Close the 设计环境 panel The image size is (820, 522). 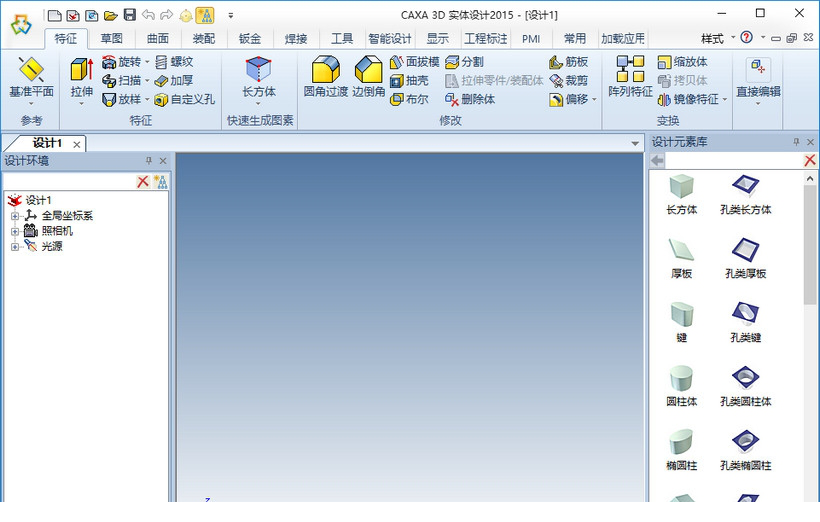[x=163, y=161]
